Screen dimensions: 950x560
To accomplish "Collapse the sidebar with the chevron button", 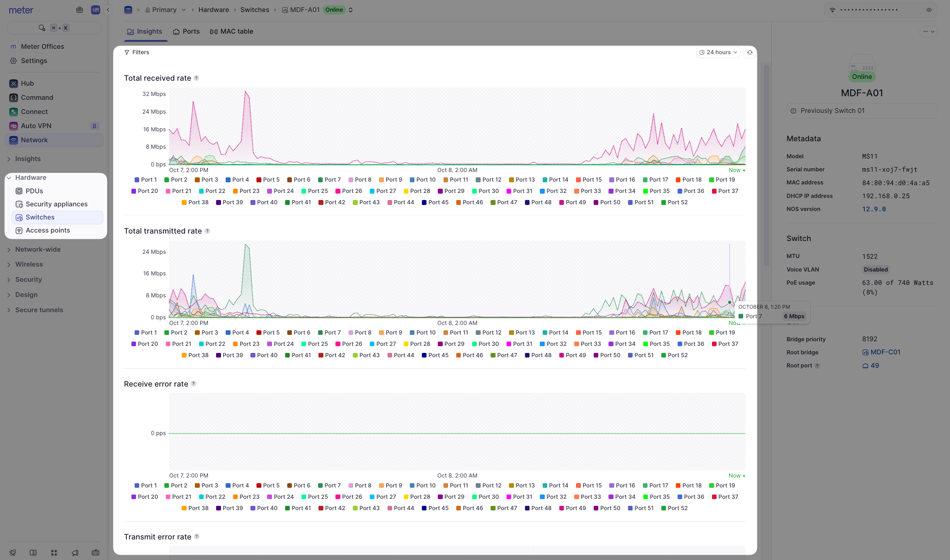I will click(x=108, y=10).
